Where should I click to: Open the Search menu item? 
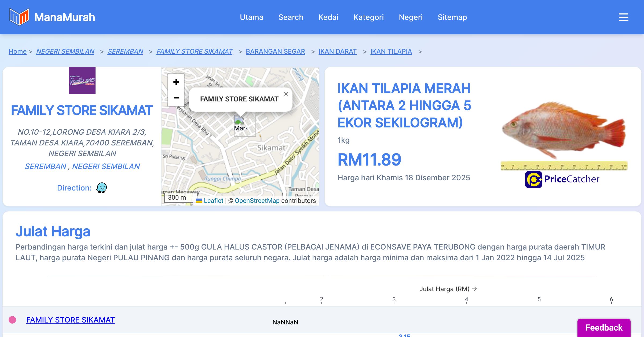(291, 17)
